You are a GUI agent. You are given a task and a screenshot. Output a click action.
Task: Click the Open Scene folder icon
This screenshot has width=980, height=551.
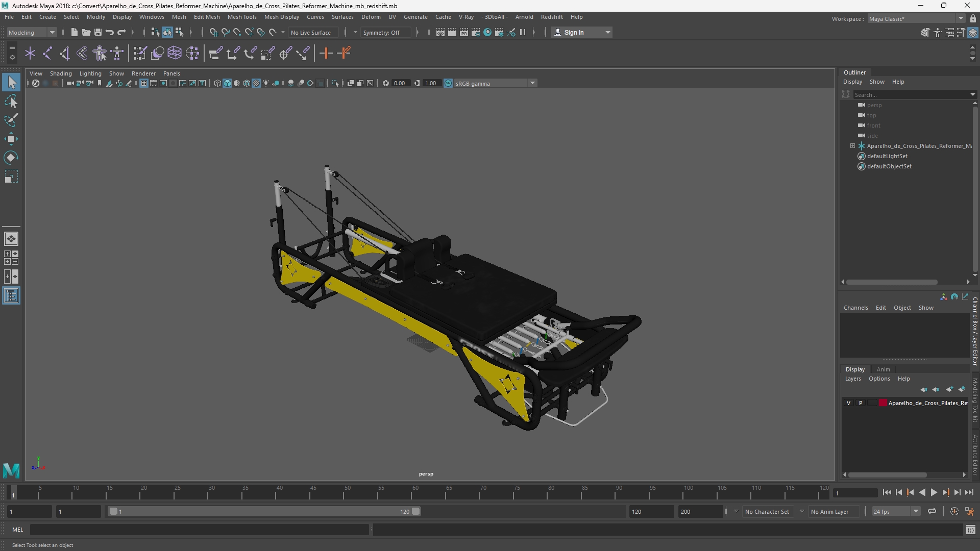tap(86, 32)
